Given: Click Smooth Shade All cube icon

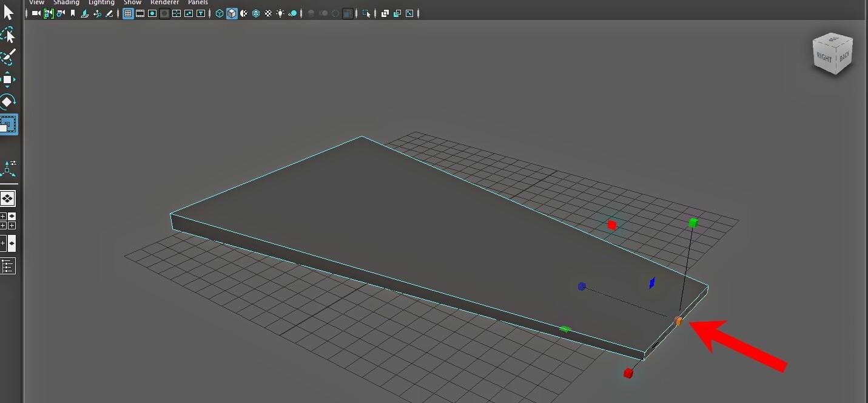Looking at the screenshot, I should click(x=232, y=13).
